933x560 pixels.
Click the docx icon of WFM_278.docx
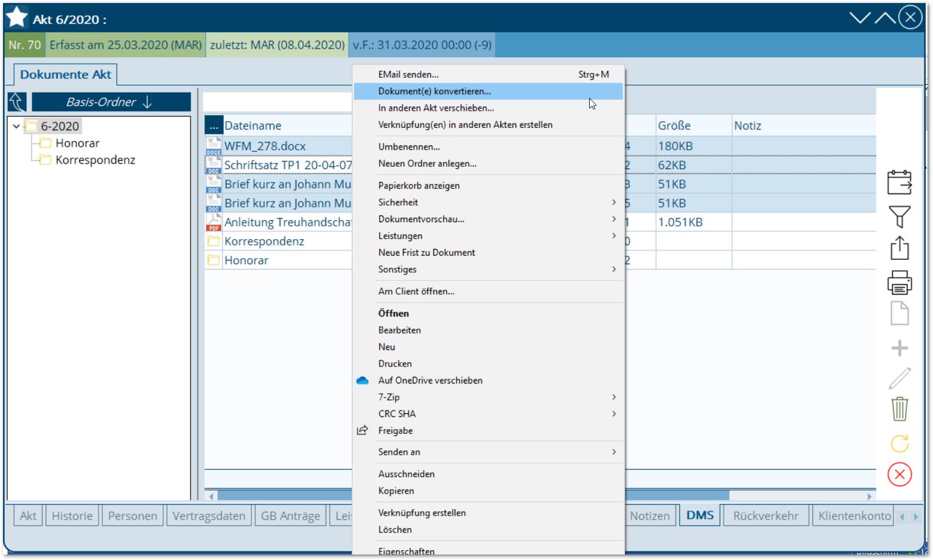click(x=214, y=146)
